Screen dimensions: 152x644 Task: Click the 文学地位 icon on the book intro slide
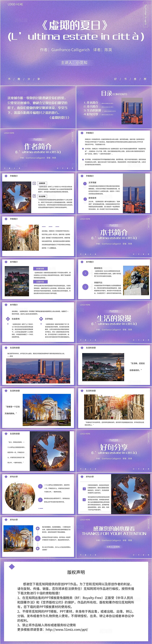coord(41,319)
